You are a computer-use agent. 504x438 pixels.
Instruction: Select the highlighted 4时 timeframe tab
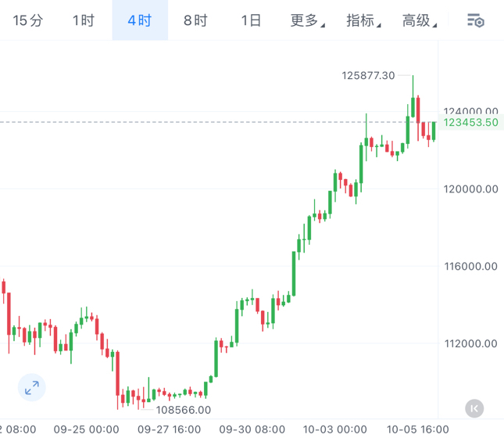(x=140, y=20)
